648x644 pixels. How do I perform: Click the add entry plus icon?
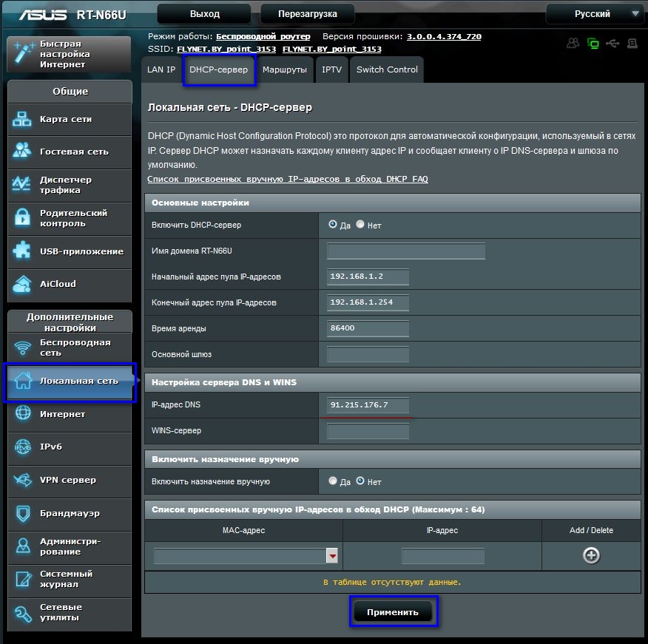pyautogui.click(x=591, y=555)
